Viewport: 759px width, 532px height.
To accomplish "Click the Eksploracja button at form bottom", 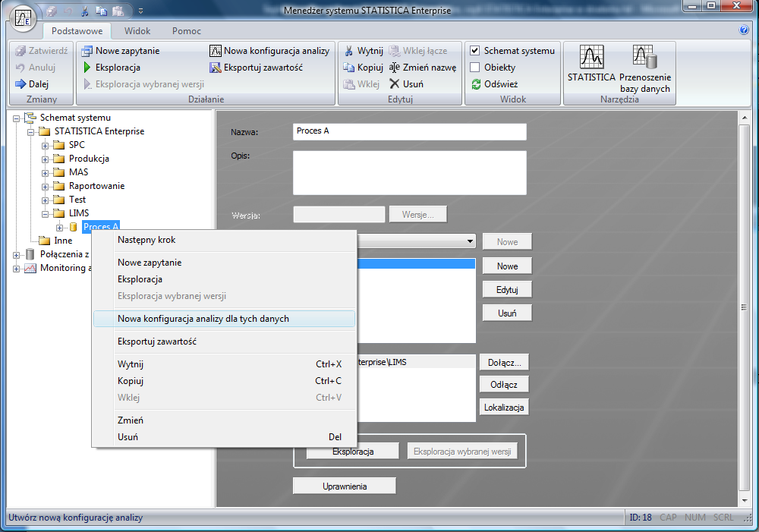I will click(353, 452).
